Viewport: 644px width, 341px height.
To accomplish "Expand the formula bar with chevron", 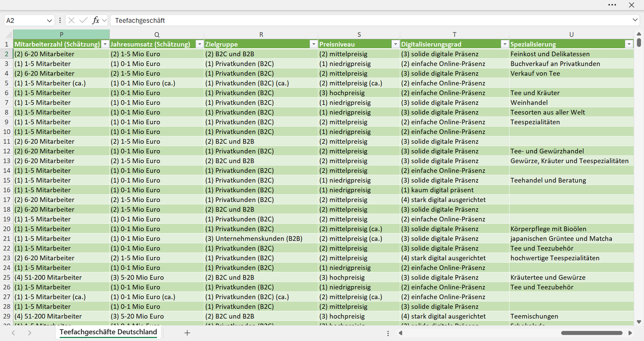I will (635, 20).
